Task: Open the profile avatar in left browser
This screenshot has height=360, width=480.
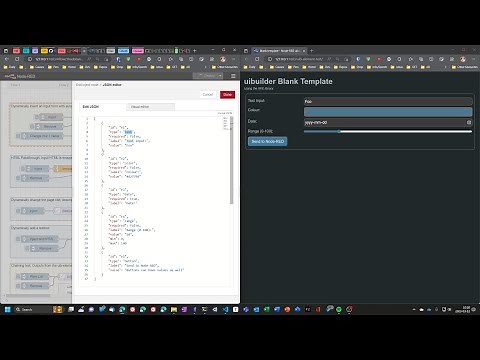Action: click(223, 59)
